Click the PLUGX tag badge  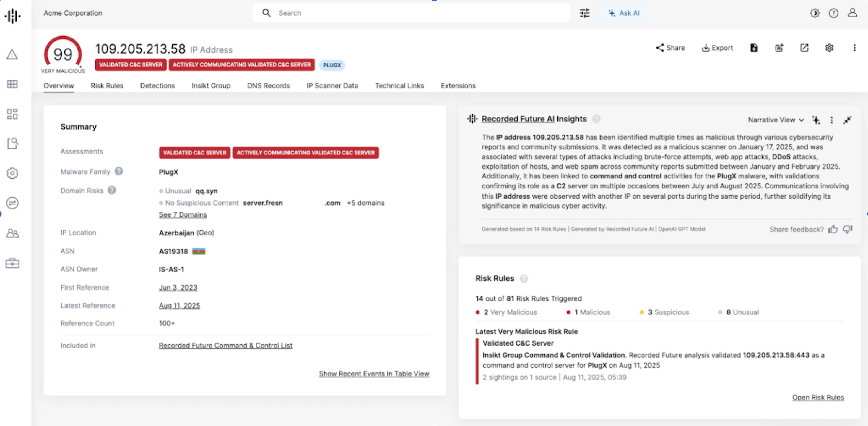(x=331, y=65)
